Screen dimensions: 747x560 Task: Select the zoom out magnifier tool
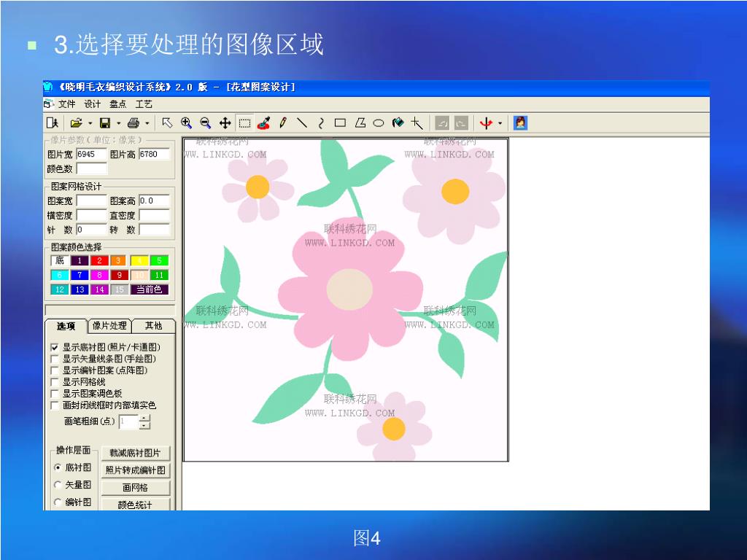coord(205,123)
